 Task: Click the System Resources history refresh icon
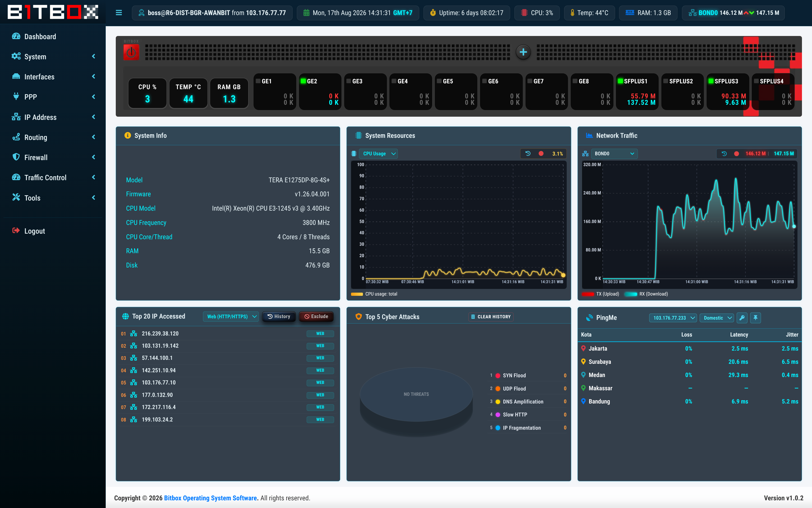(x=528, y=153)
